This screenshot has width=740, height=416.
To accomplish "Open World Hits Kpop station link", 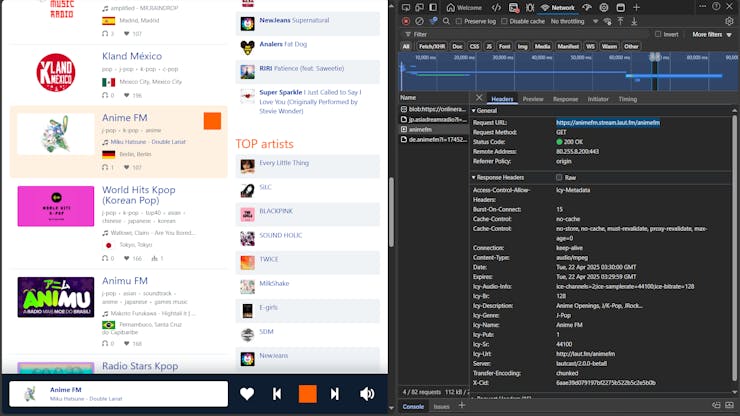I will click(x=139, y=195).
